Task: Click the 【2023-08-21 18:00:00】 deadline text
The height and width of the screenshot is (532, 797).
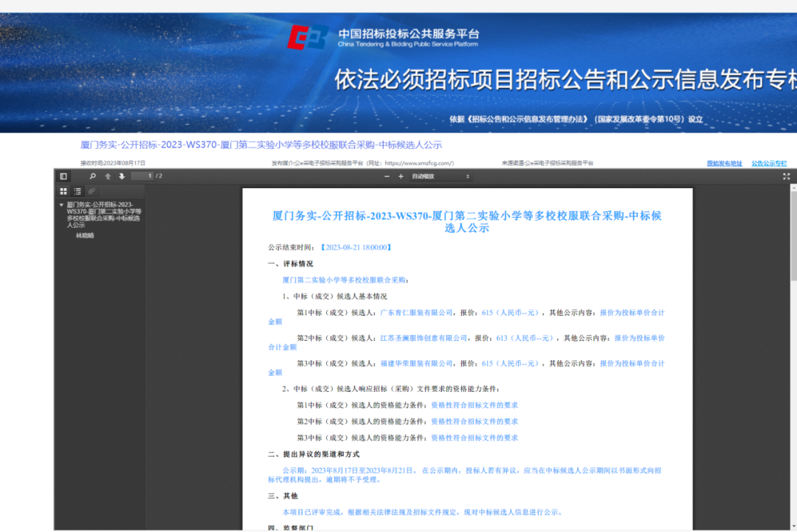Action: (x=356, y=247)
